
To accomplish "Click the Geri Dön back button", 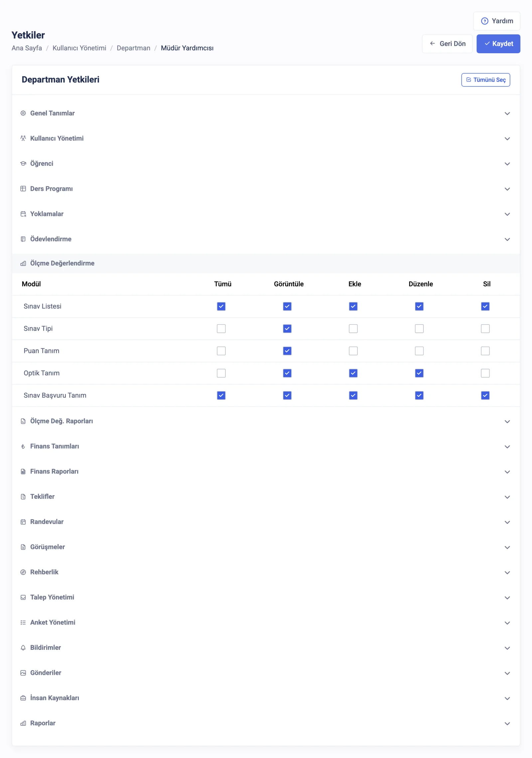I will coord(447,44).
